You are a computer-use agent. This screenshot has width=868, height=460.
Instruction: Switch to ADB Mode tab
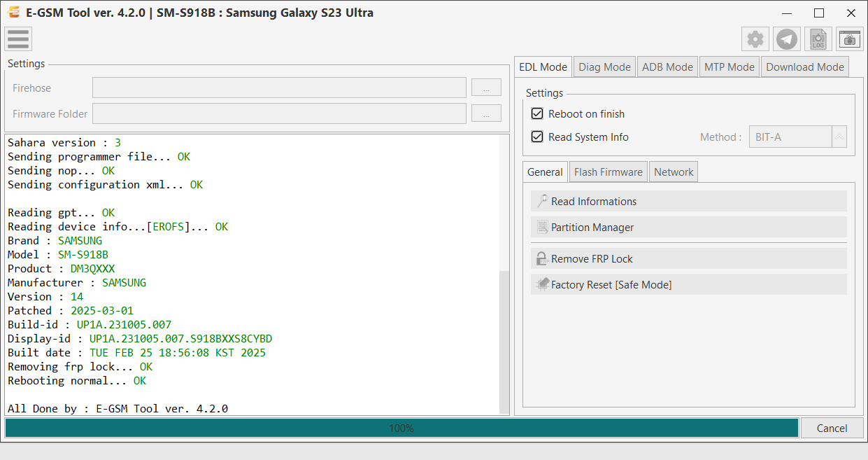[x=667, y=67]
